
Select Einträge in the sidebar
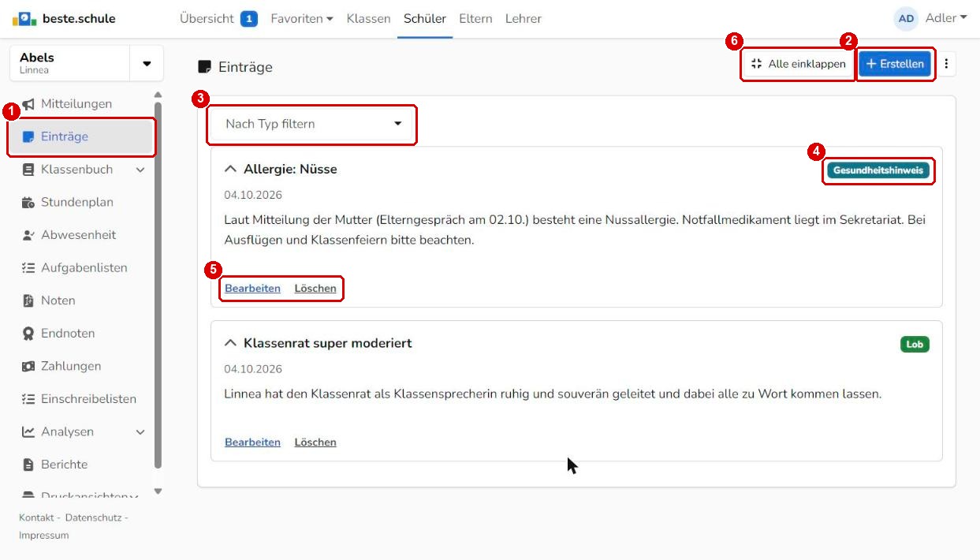click(80, 136)
